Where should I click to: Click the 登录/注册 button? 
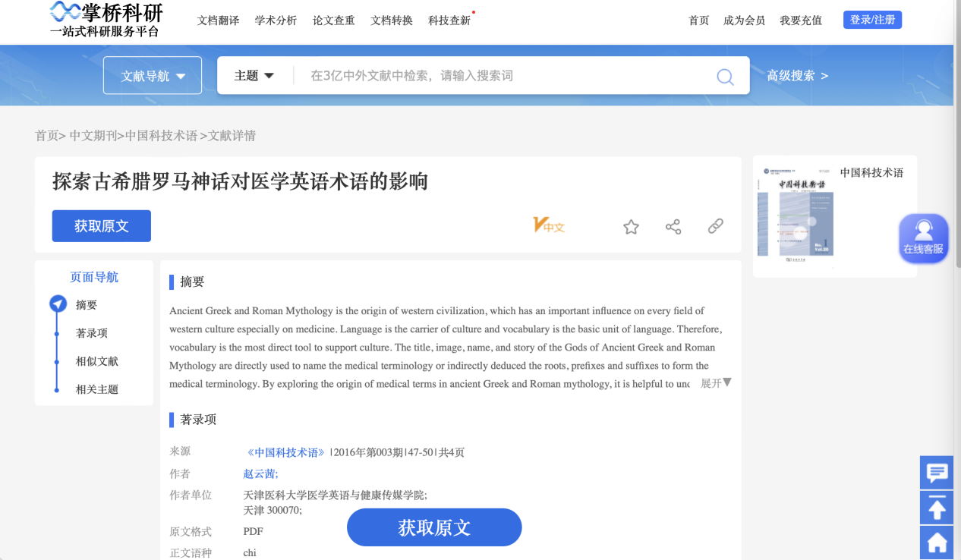point(872,20)
